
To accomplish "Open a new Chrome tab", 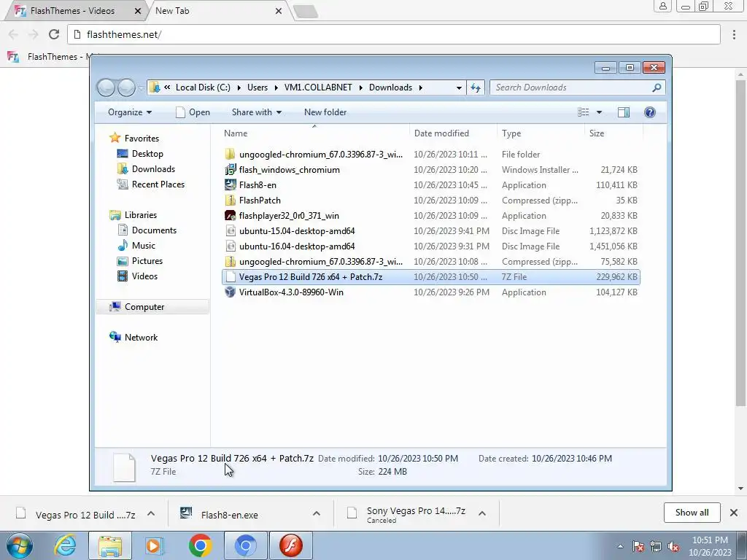I will click(306, 12).
